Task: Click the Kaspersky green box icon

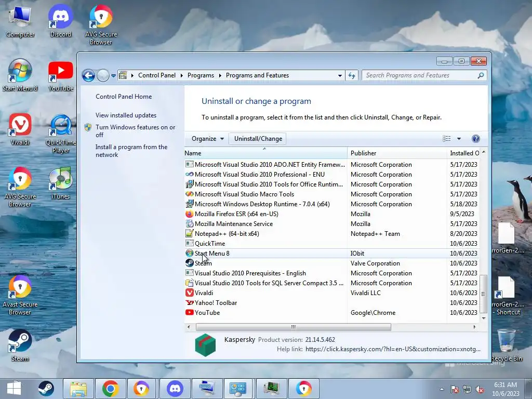Action: point(205,345)
